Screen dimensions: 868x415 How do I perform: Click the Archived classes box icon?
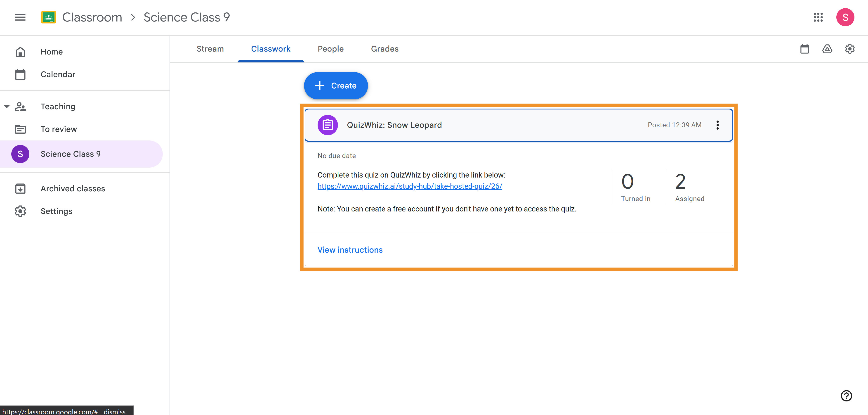pyautogui.click(x=20, y=188)
